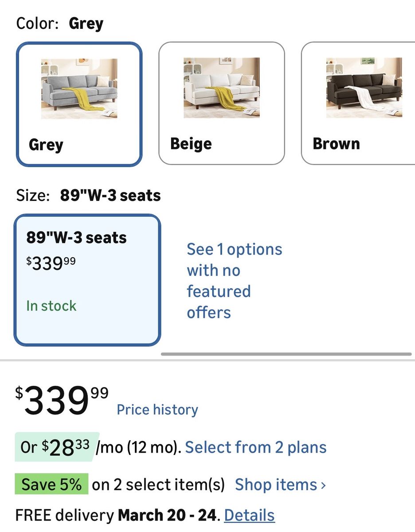Choose the Brown color option label
The image size is (415, 532).
click(336, 144)
